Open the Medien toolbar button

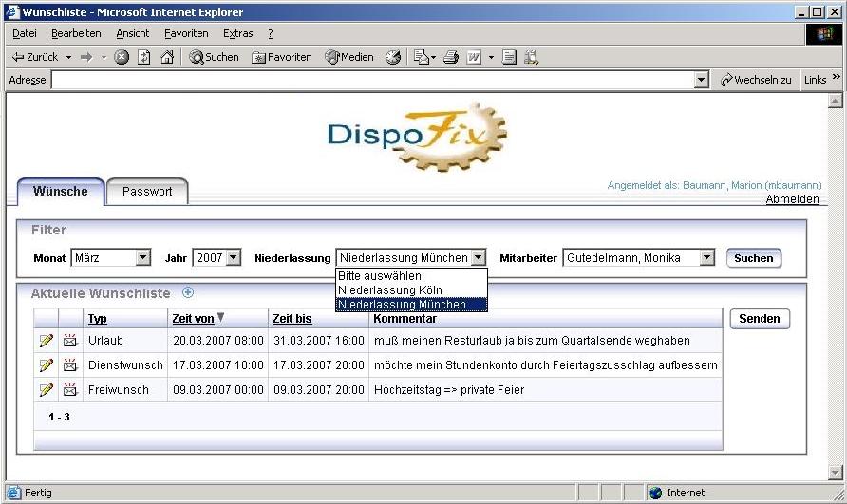[x=348, y=57]
